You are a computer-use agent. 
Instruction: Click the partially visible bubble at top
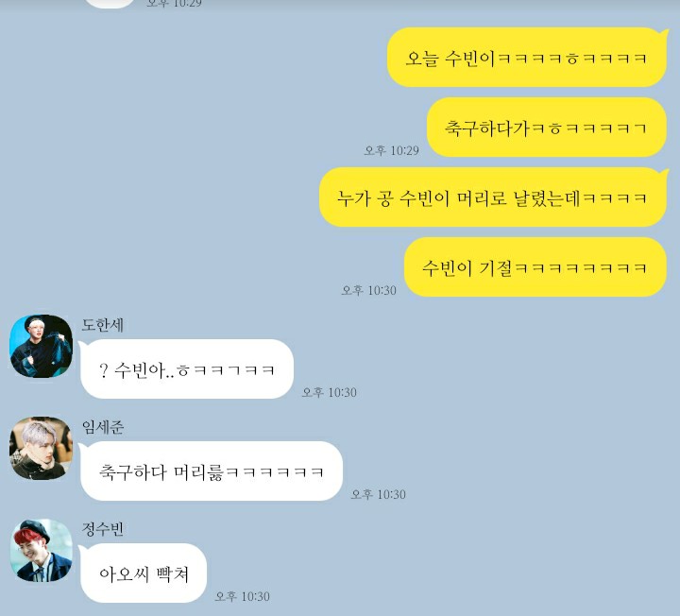(109, 4)
